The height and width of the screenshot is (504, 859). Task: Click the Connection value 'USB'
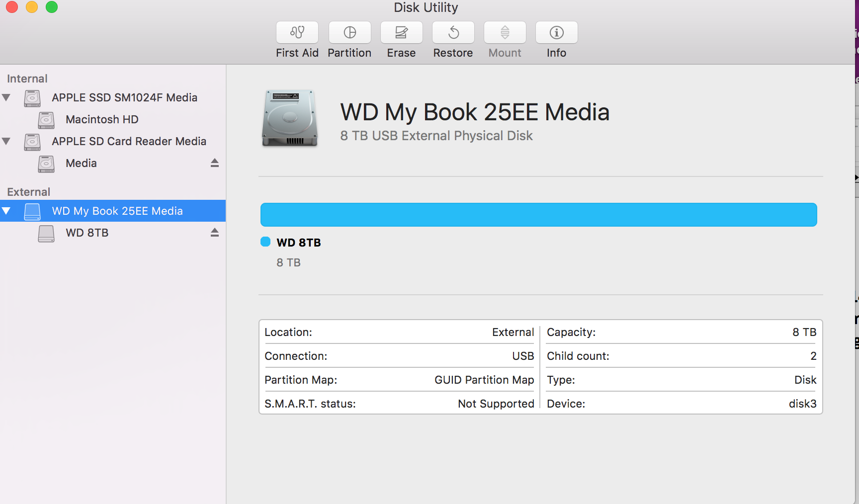pyautogui.click(x=523, y=356)
